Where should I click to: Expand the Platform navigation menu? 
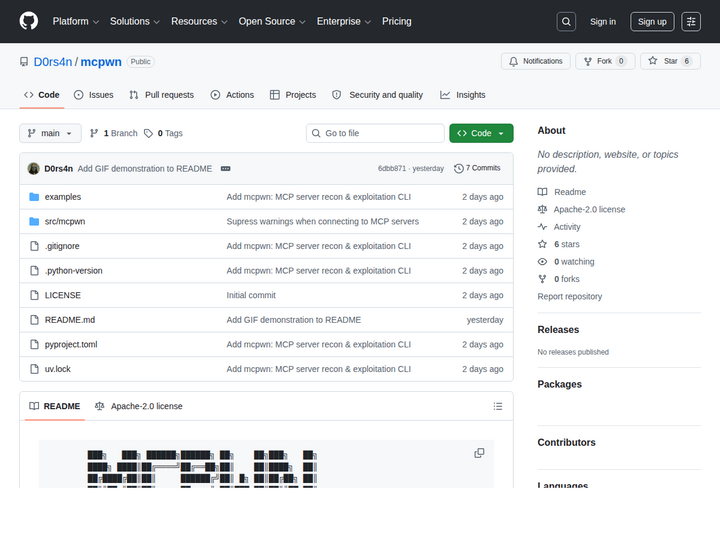tap(76, 22)
